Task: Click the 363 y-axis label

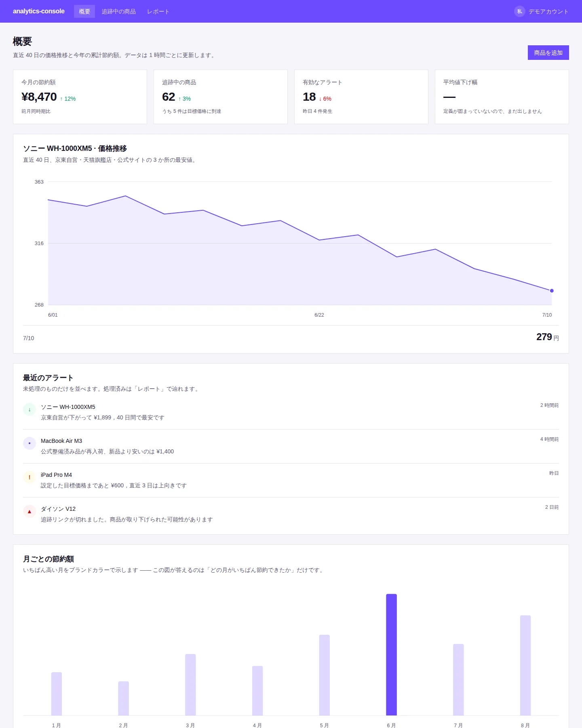Action: pos(39,182)
